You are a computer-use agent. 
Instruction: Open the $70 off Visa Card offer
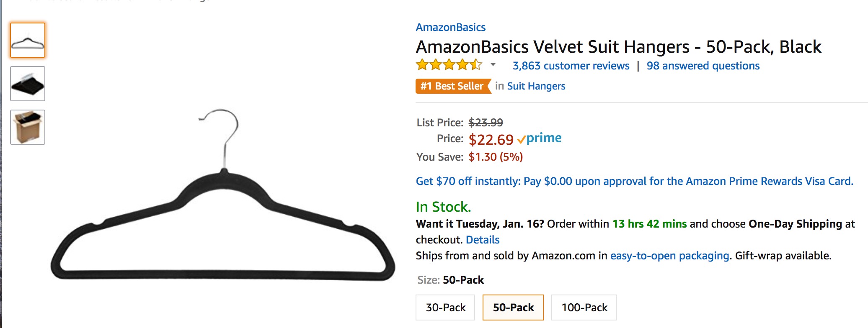[x=634, y=181]
